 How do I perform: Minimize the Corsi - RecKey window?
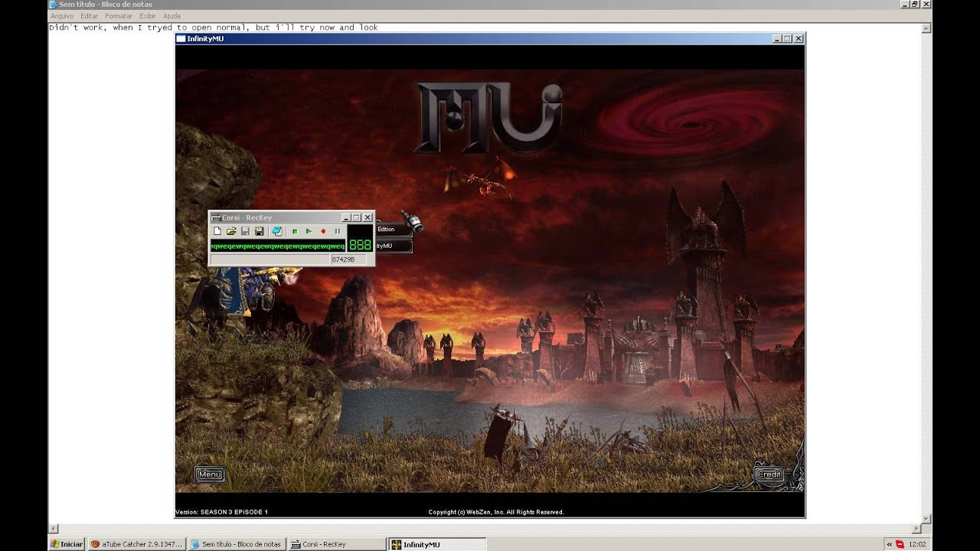[346, 218]
